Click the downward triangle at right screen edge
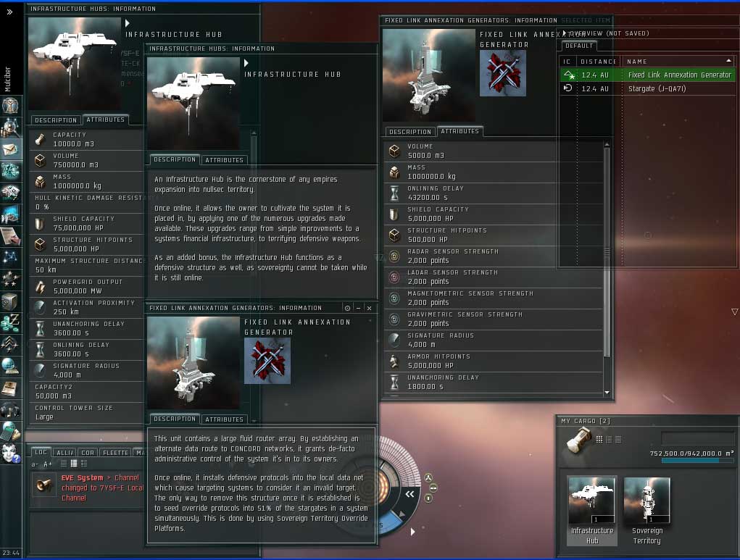Image resolution: width=740 pixels, height=560 pixels. click(734, 312)
